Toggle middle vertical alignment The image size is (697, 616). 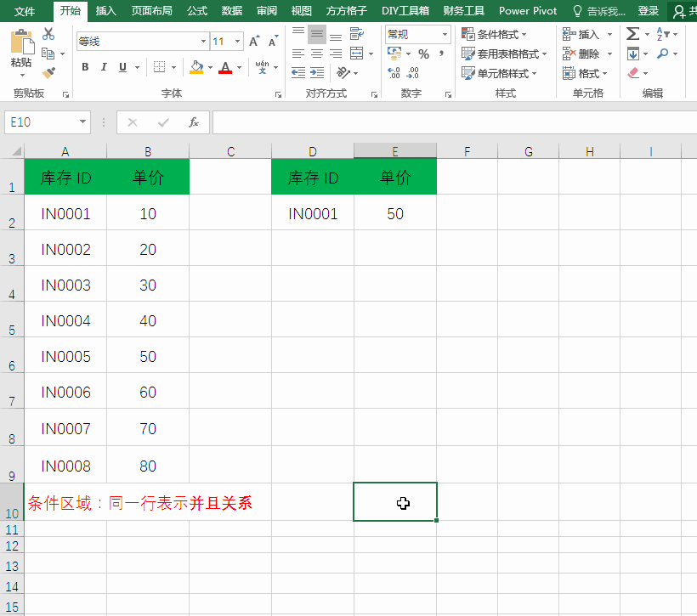[317, 34]
